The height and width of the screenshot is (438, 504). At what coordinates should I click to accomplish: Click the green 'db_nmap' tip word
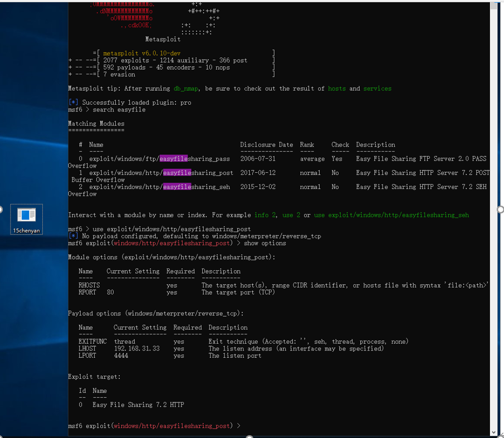(x=186, y=89)
